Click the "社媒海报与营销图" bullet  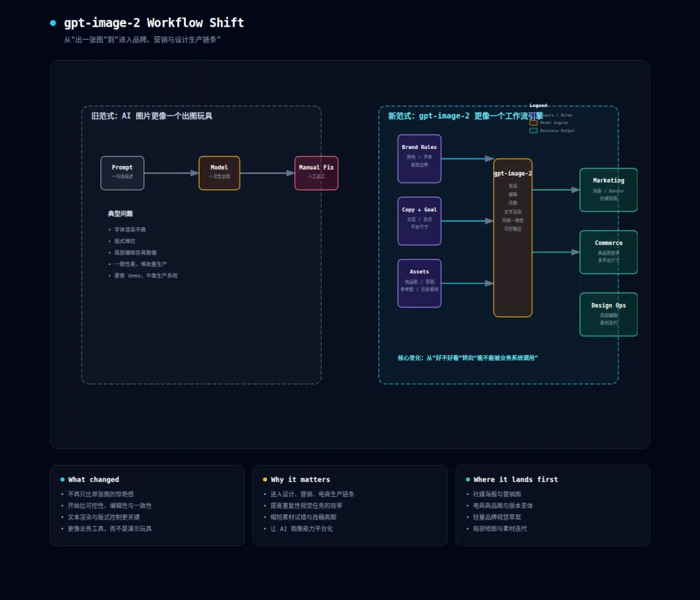pos(497,494)
